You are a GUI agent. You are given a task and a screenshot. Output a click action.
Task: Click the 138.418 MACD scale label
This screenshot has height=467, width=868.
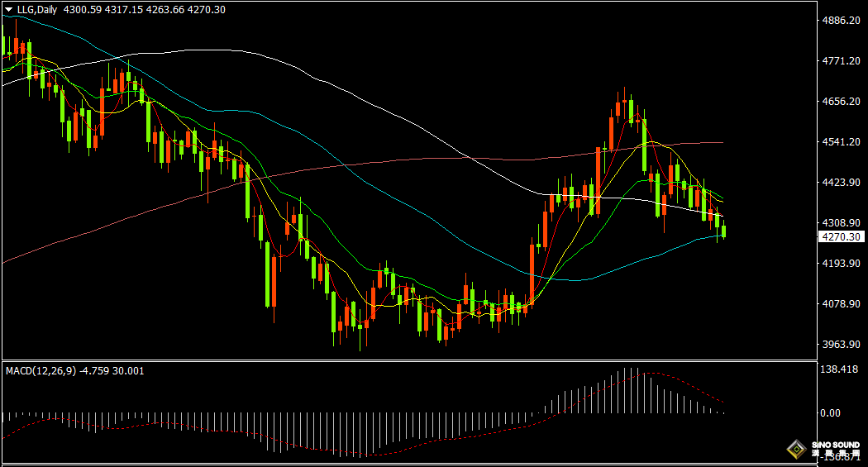839,369
